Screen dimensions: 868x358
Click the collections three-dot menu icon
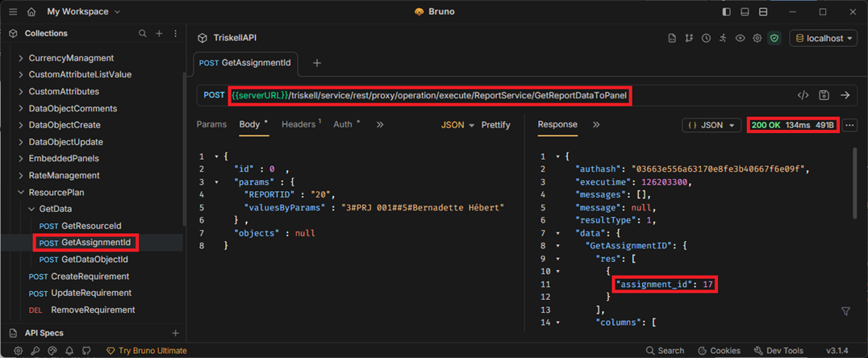pos(176,33)
